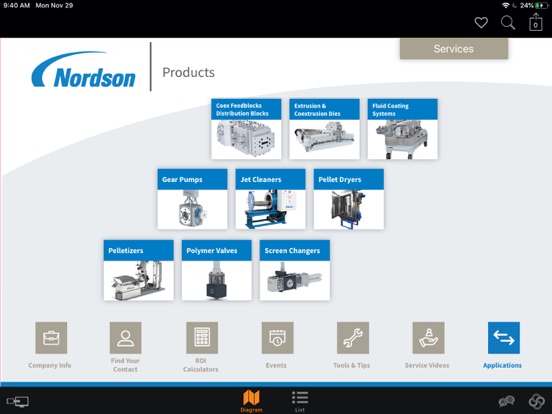The image size is (552, 414).
Task: Select the Pellet Dryers product tile
Action: click(349, 199)
